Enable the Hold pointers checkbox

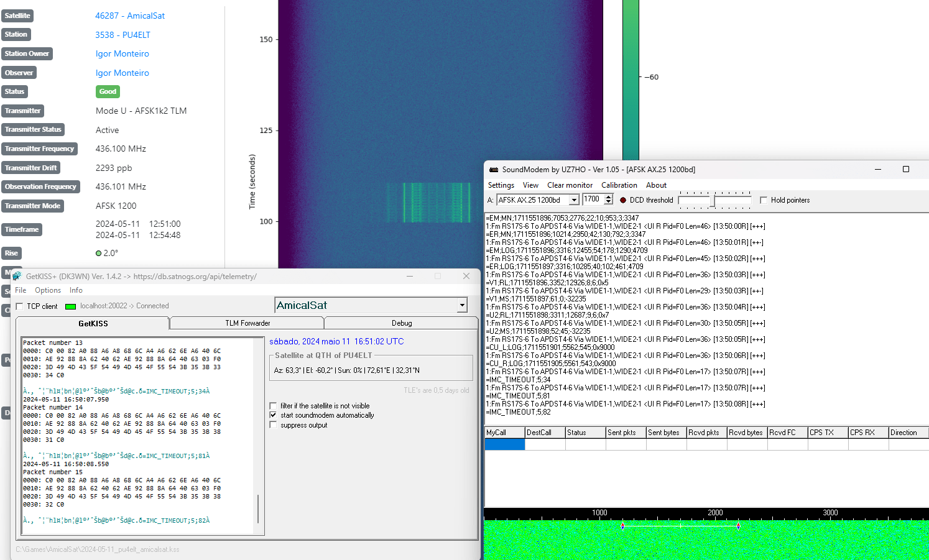pos(764,200)
